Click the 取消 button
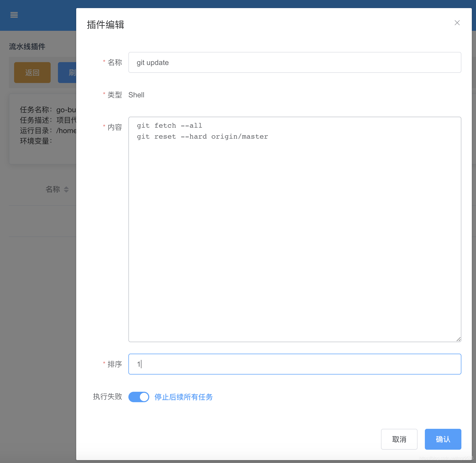The image size is (476, 463). tap(399, 439)
